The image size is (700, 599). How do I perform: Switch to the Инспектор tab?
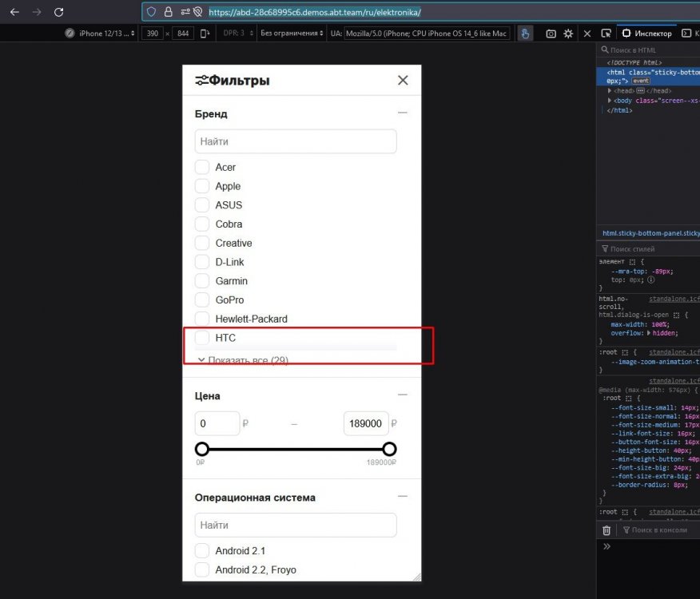pos(649,33)
